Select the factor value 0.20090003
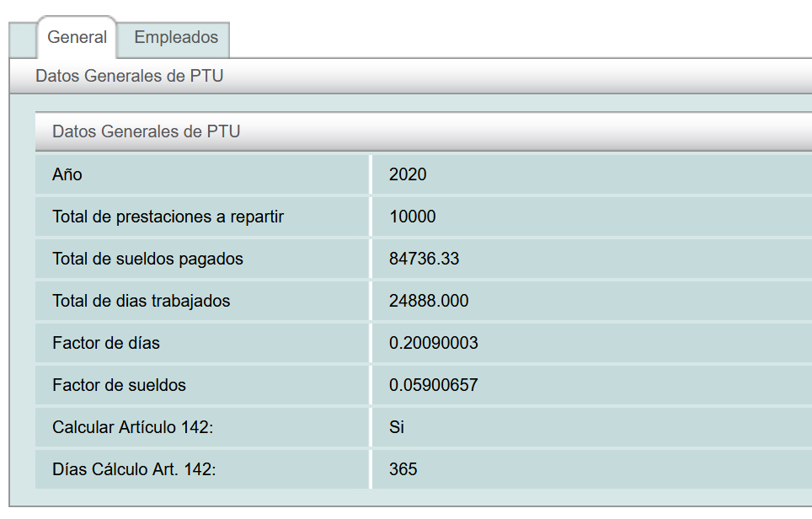Image resolution: width=812 pixels, height=519 pixels. pos(433,343)
